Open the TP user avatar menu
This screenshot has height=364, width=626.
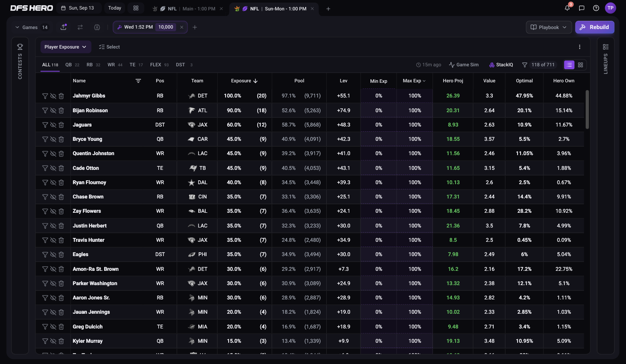pyautogui.click(x=610, y=8)
